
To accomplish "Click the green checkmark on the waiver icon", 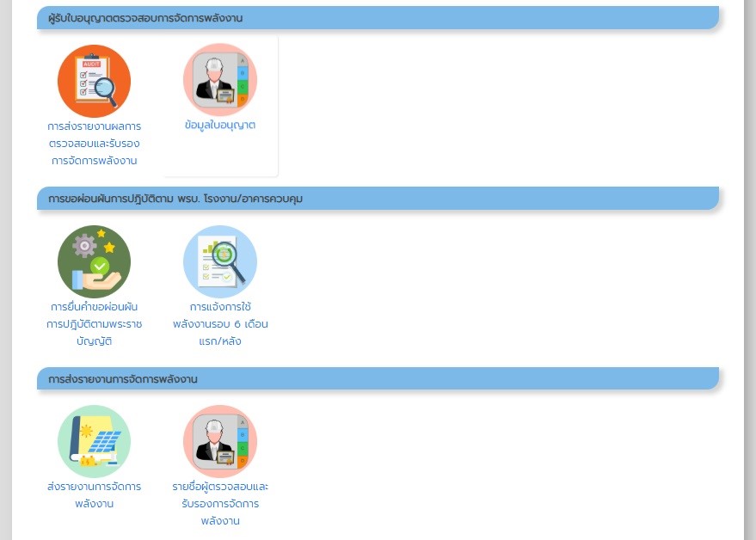I will coord(101,266).
